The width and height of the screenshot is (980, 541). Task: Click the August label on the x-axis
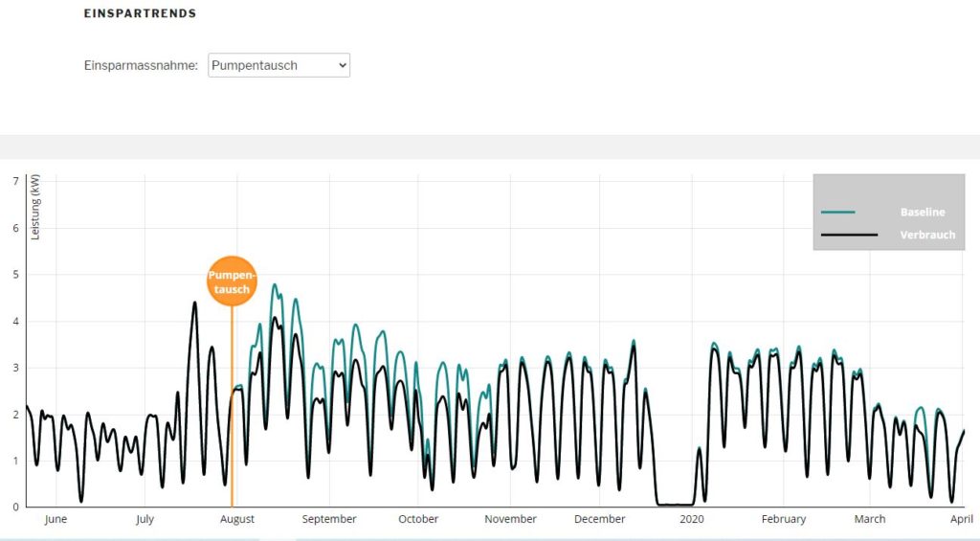[x=237, y=519]
